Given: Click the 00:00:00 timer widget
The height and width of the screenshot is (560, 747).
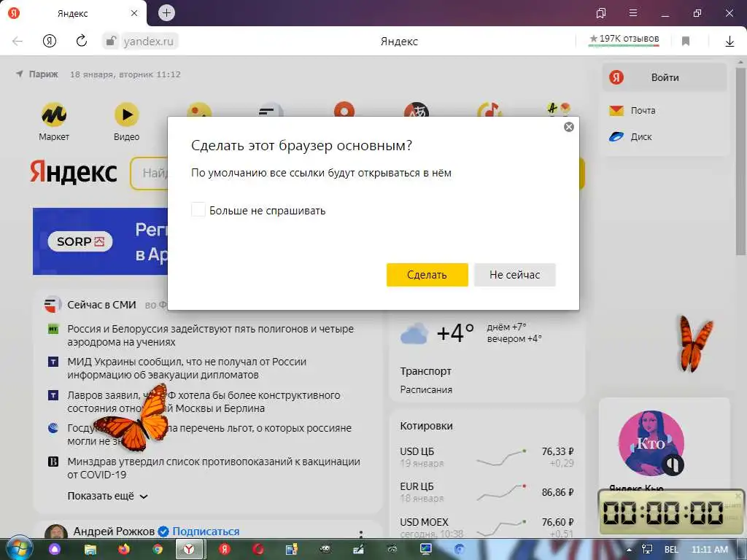Looking at the screenshot, I should click(671, 513).
